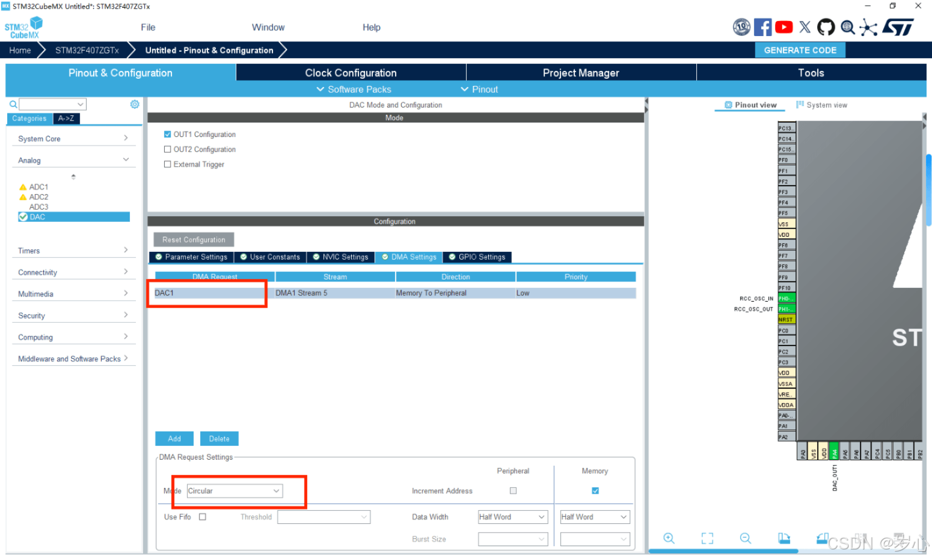Image resolution: width=932 pixels, height=560 pixels.
Task: Open the ST YouTube channel icon
Action: pos(784,27)
